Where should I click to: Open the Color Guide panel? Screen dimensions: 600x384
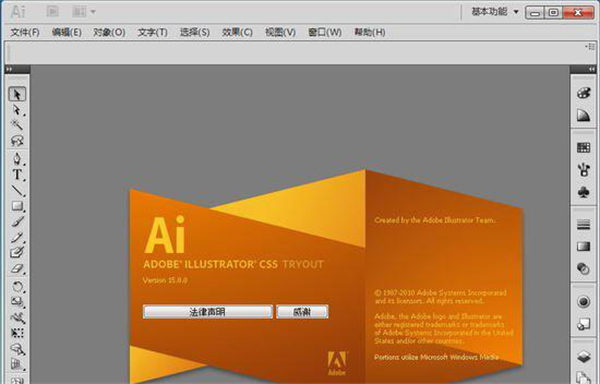(583, 115)
